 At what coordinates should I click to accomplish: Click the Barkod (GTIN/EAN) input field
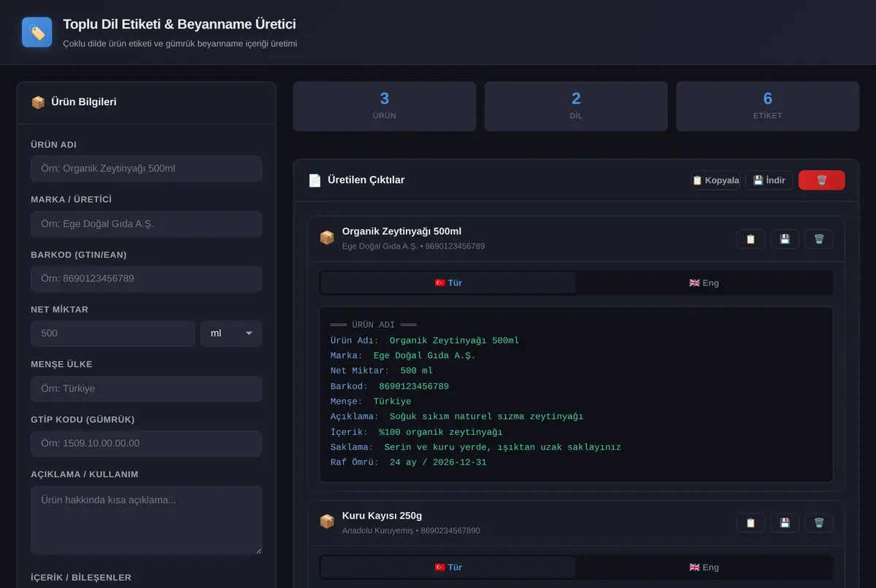pos(146,279)
